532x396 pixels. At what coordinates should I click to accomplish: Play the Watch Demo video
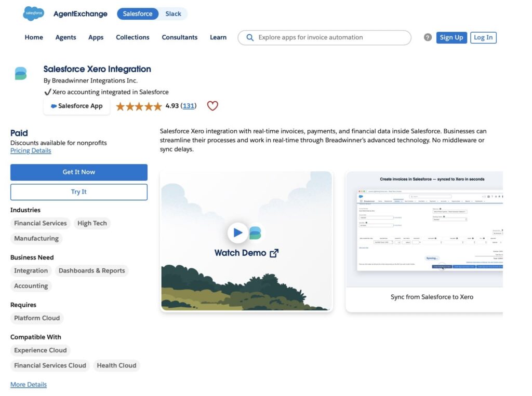[237, 233]
